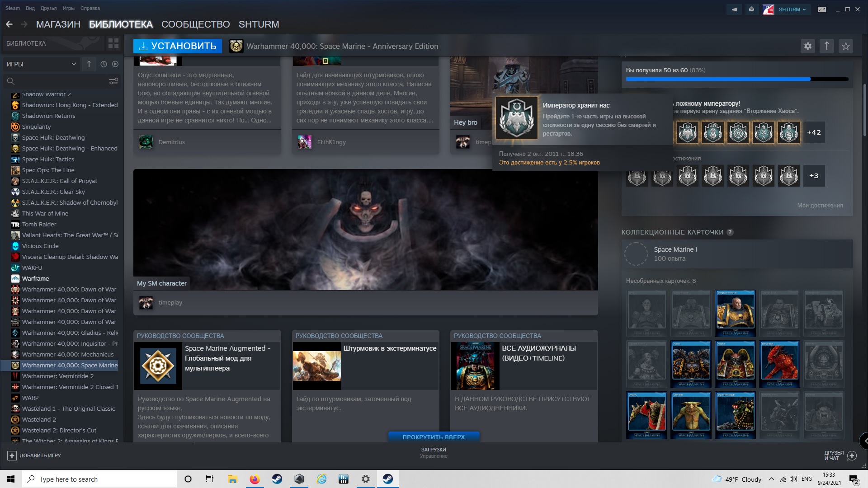Screen dimensions: 868x488
Task: Open Windows Task View icon
Action: click(209, 479)
